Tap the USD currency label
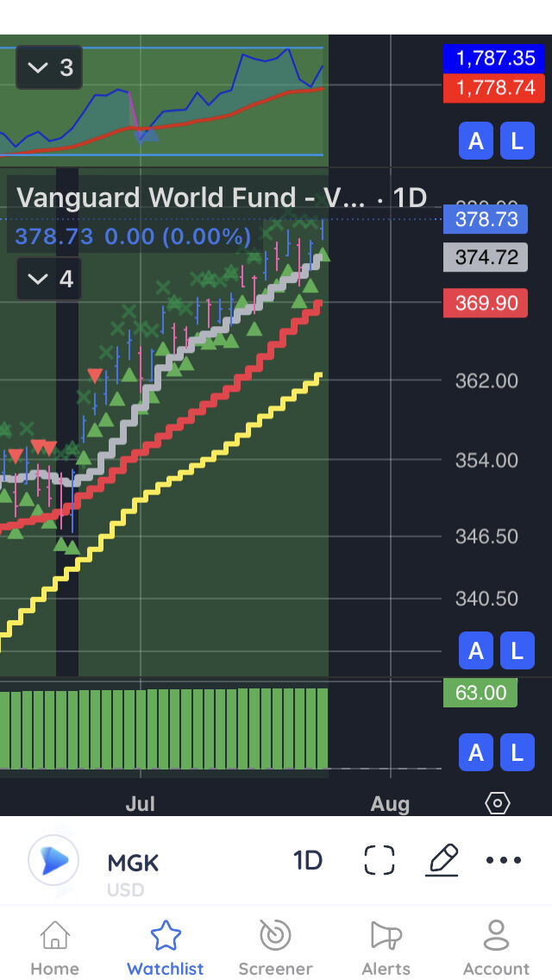This screenshot has width=552, height=980. pos(126,889)
